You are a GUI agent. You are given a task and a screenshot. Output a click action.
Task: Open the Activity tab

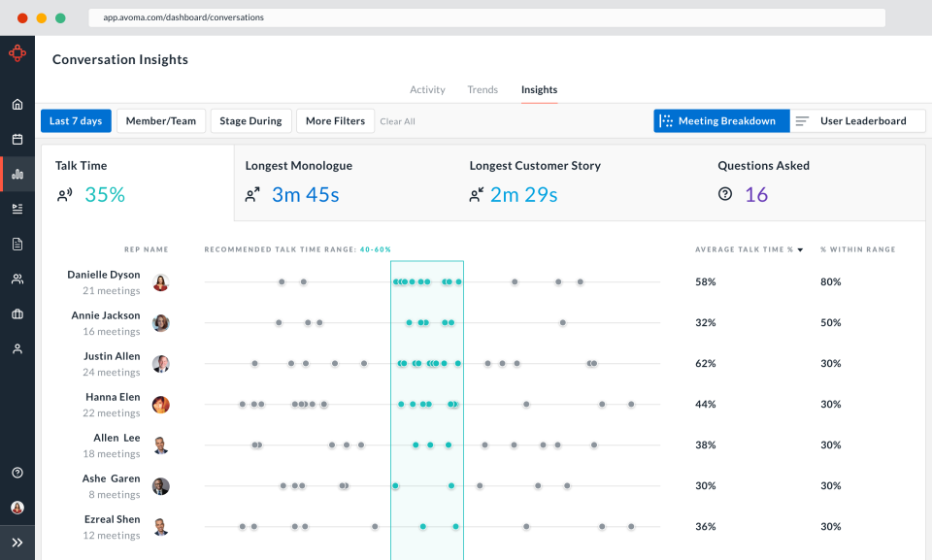coord(427,88)
